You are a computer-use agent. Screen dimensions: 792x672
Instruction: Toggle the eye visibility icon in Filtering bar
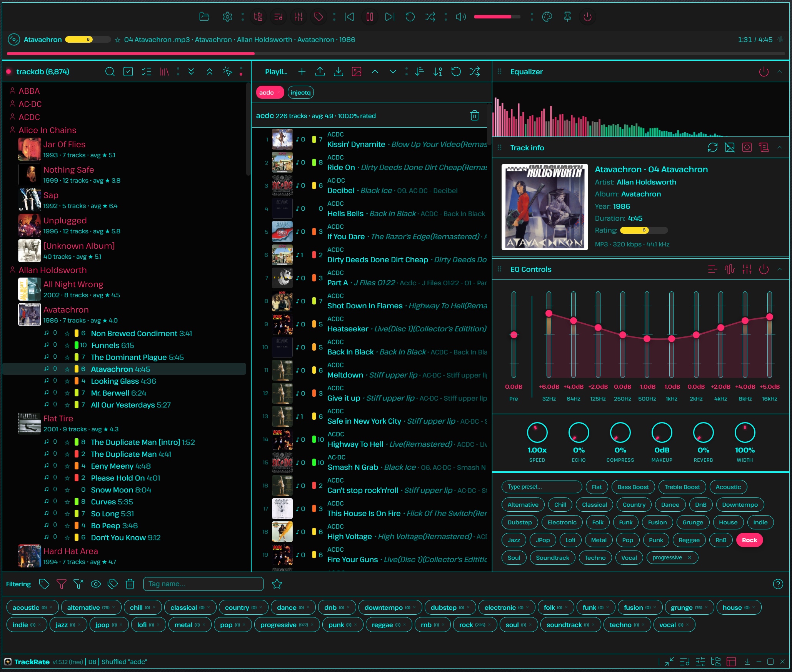[95, 584]
